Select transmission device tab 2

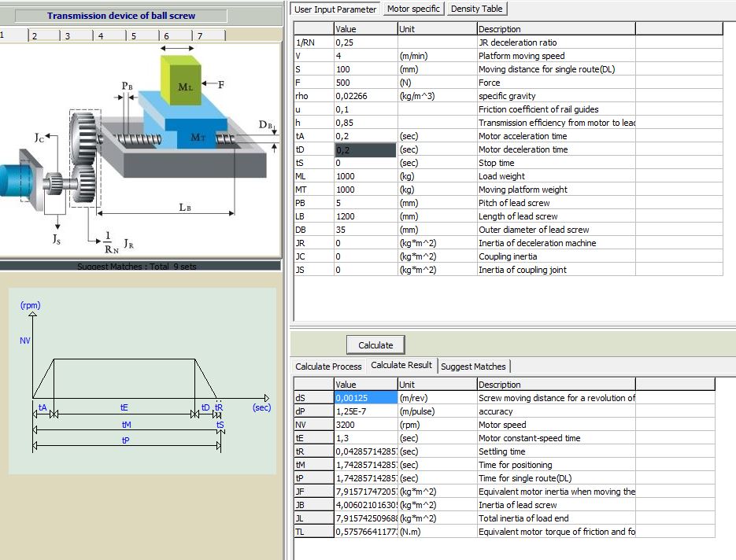[x=45, y=35]
